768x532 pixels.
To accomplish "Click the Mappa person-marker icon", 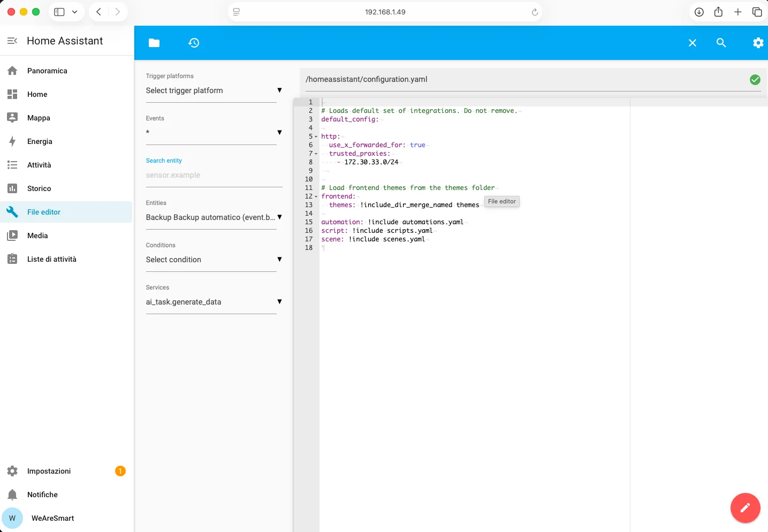I will pyautogui.click(x=12, y=118).
